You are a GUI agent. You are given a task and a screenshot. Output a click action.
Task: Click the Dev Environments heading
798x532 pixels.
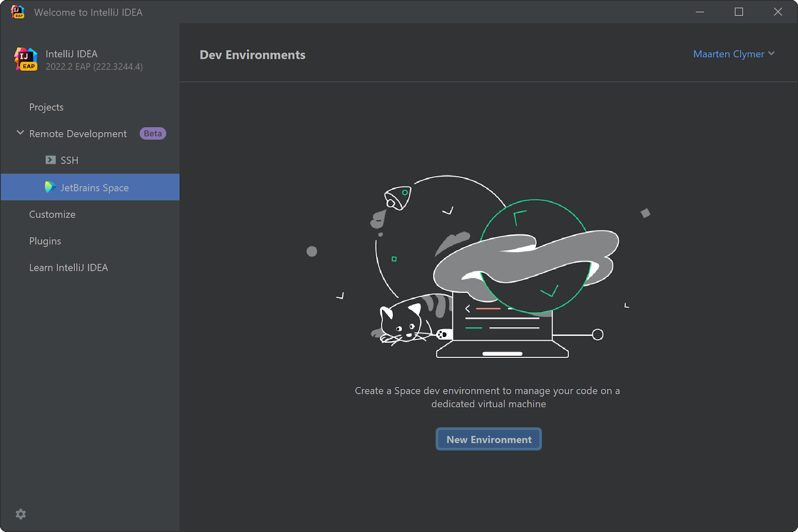(x=252, y=55)
